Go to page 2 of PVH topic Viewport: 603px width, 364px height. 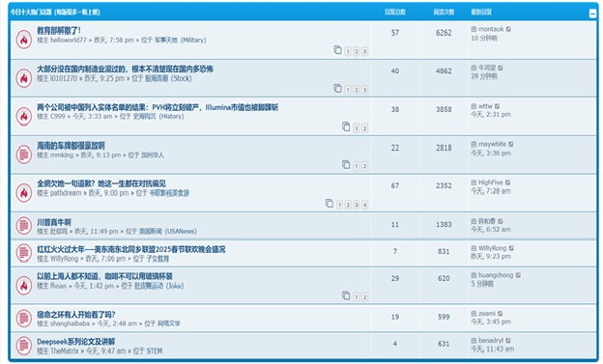coord(364,128)
